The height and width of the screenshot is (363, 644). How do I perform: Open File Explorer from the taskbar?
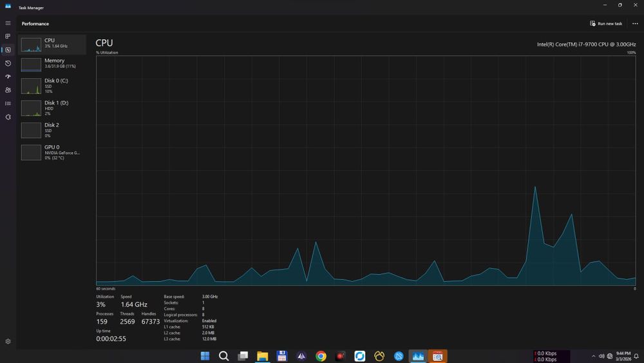pyautogui.click(x=263, y=356)
